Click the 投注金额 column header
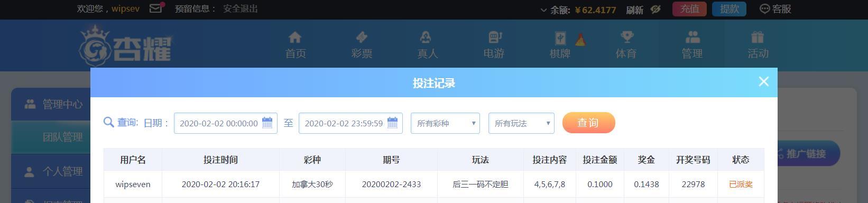The height and width of the screenshot is (203, 868). click(600, 160)
